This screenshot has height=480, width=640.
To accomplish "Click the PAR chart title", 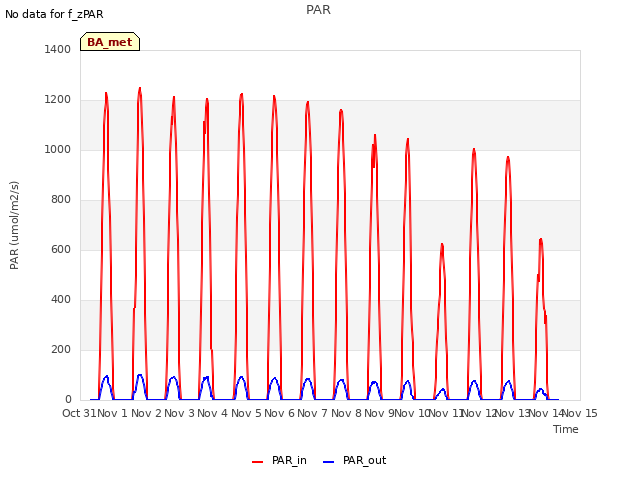I will point(318,9).
